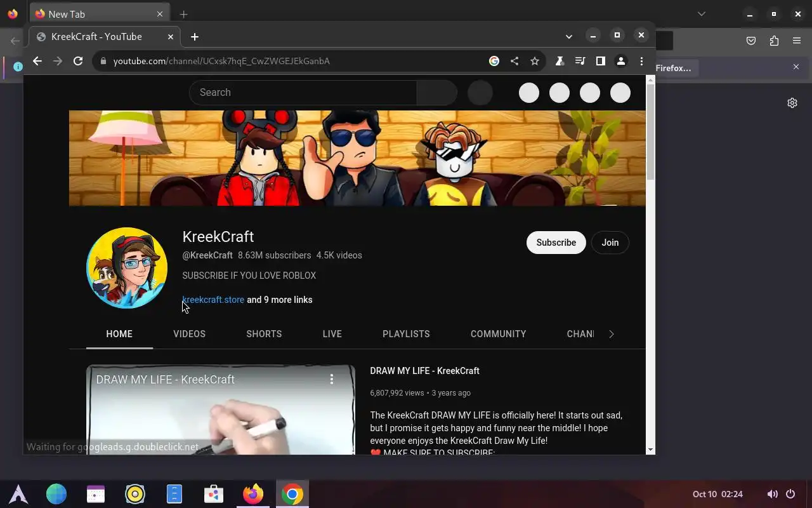Viewport: 812px width, 508px height.
Task: Click Chrome icon in the taskbar
Action: click(292, 494)
